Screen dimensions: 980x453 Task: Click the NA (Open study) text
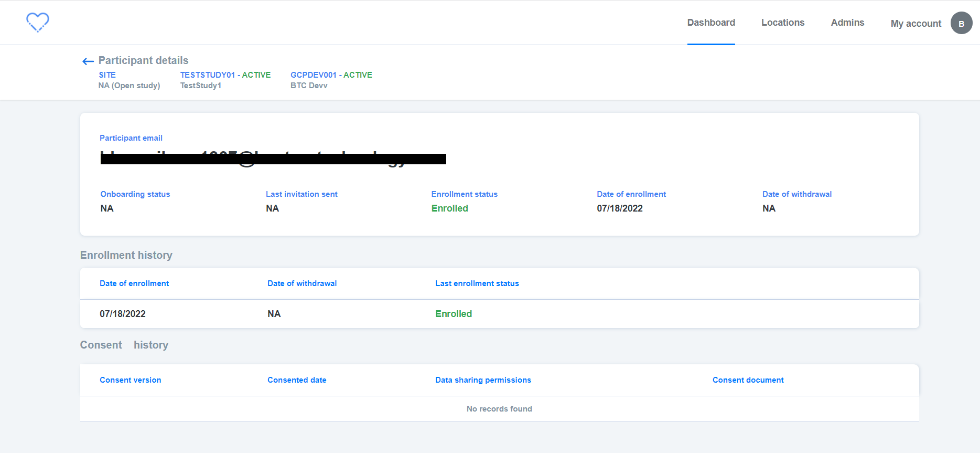pyautogui.click(x=130, y=86)
